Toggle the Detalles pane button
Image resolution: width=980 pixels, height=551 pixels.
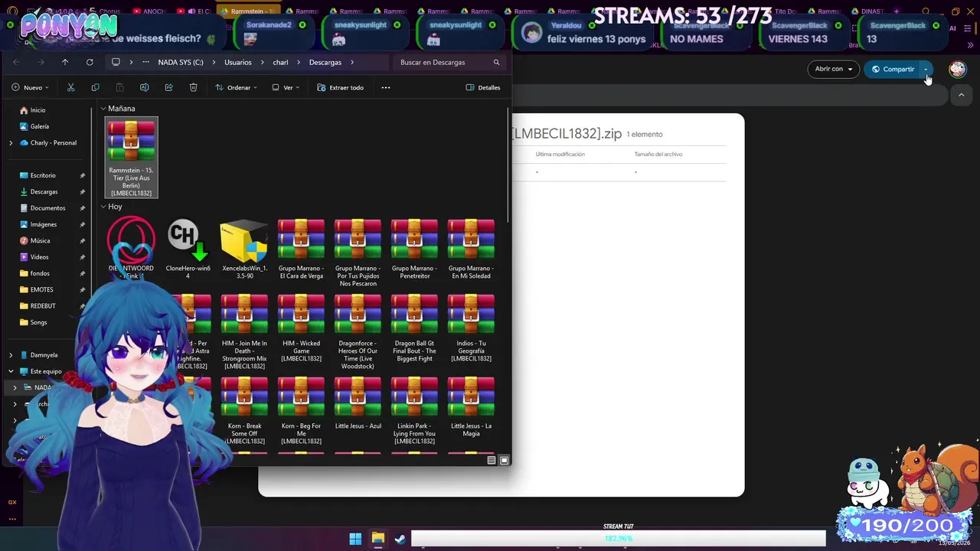pos(483,87)
